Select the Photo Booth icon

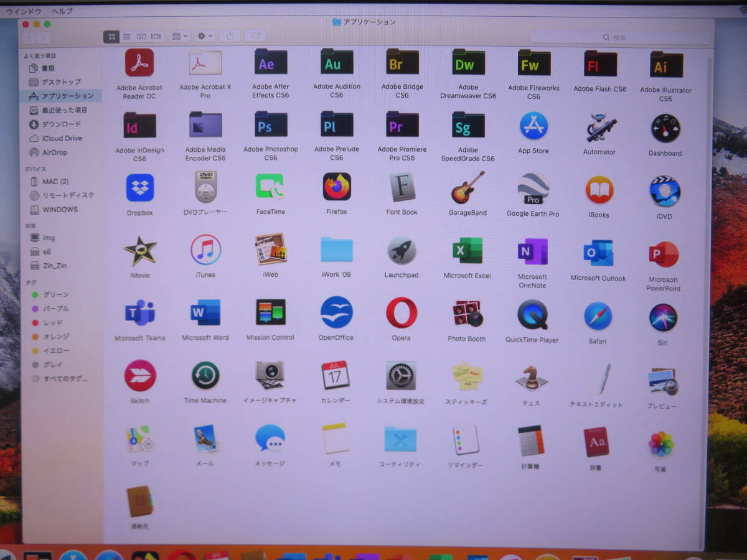(467, 314)
